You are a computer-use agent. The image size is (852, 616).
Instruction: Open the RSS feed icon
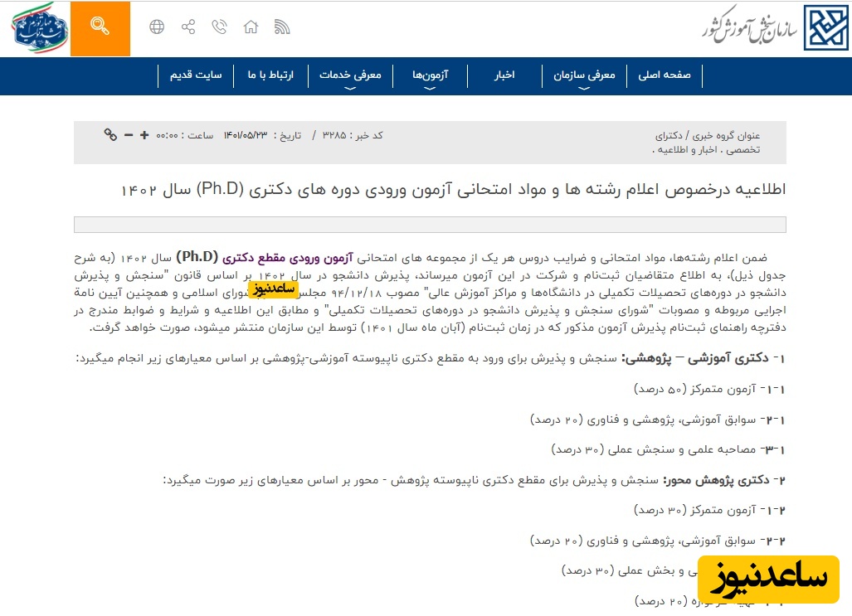click(x=282, y=27)
